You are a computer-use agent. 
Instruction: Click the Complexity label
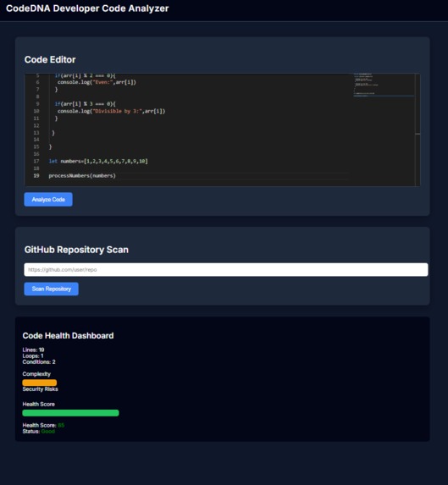[x=36, y=374]
